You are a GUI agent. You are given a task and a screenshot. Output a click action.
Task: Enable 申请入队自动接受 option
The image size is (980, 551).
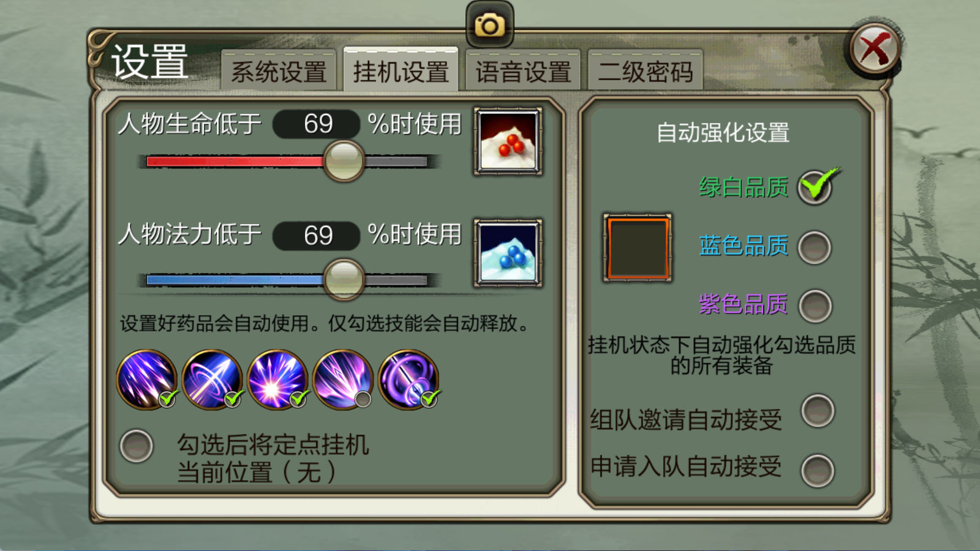[x=818, y=471]
